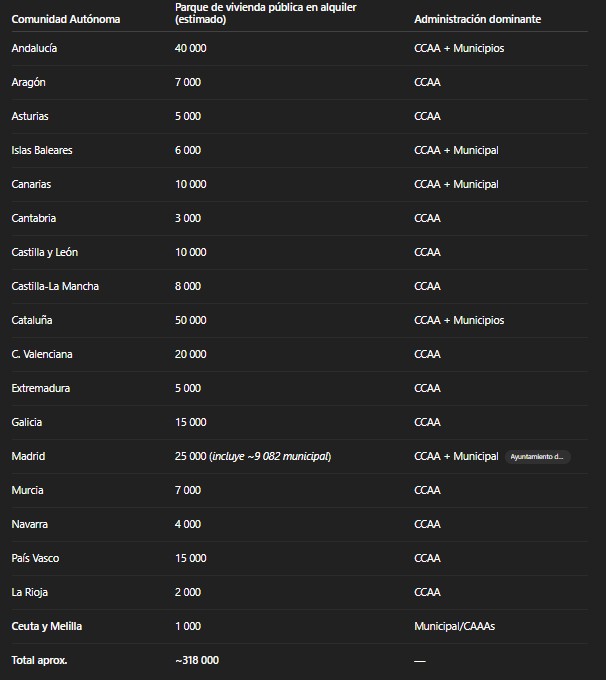Select the La Rioja cell
Viewport: 606px width, 680px height.
[30, 592]
